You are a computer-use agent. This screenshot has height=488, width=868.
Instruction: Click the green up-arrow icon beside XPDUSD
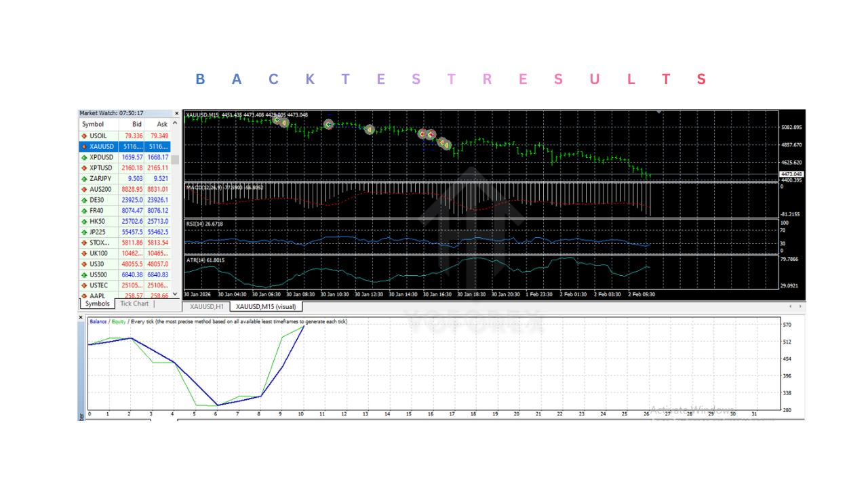83,157
